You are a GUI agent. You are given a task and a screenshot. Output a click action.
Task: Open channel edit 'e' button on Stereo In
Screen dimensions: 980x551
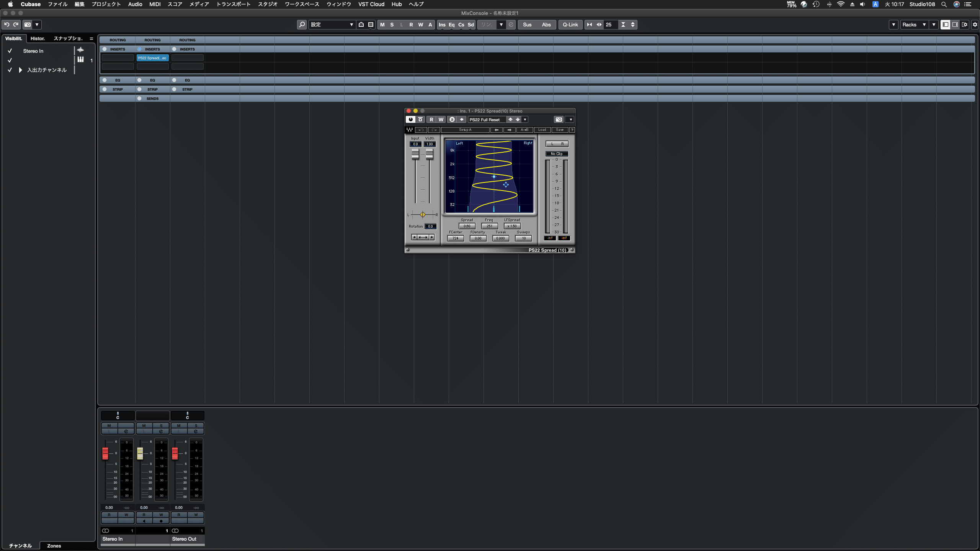click(127, 430)
